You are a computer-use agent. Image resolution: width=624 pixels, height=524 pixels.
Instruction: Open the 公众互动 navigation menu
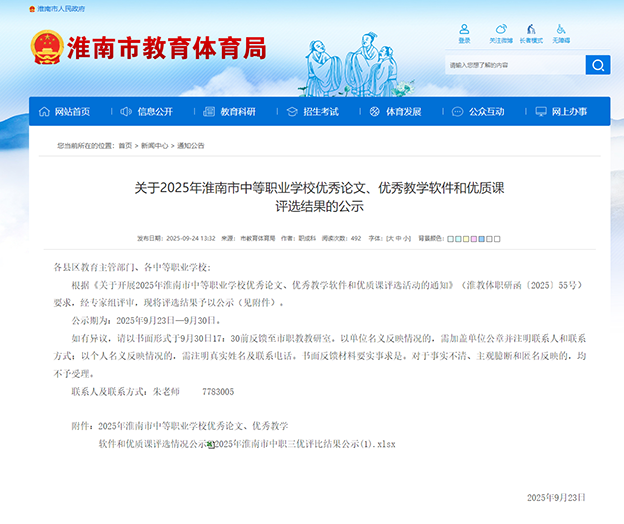(x=478, y=111)
